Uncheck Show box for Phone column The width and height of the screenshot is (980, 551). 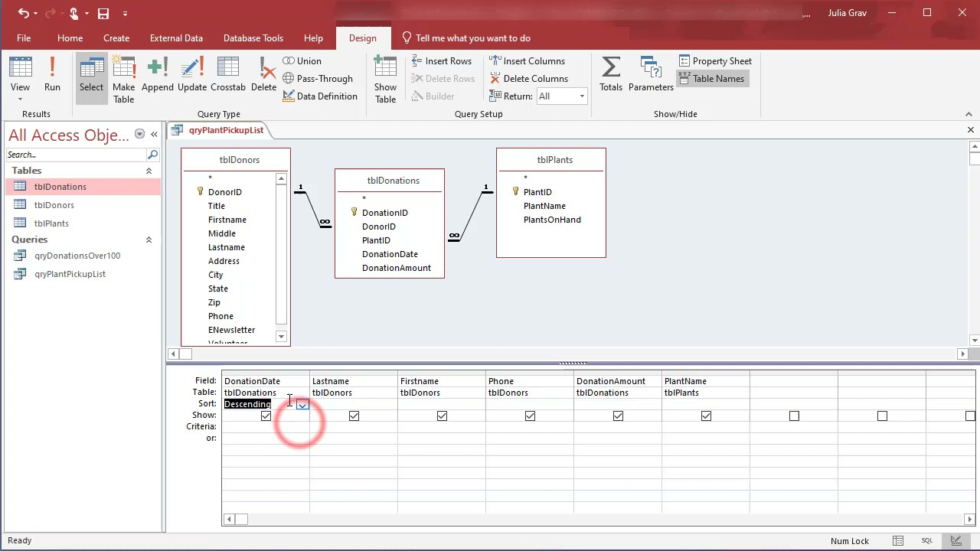[530, 416]
